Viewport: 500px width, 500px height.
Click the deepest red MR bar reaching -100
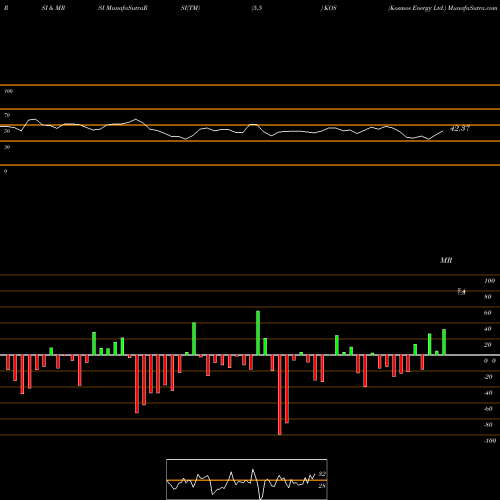(280, 395)
